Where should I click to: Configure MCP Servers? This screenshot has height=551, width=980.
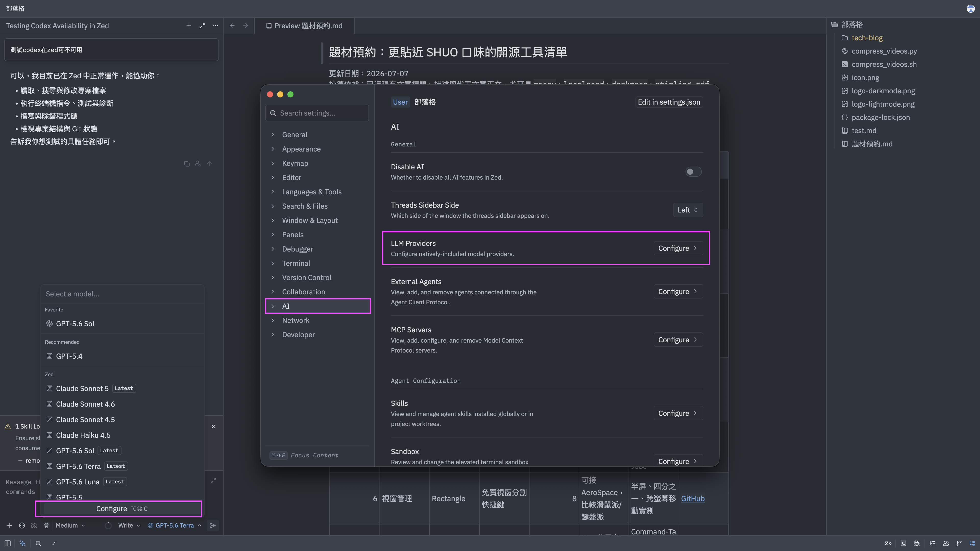(678, 340)
